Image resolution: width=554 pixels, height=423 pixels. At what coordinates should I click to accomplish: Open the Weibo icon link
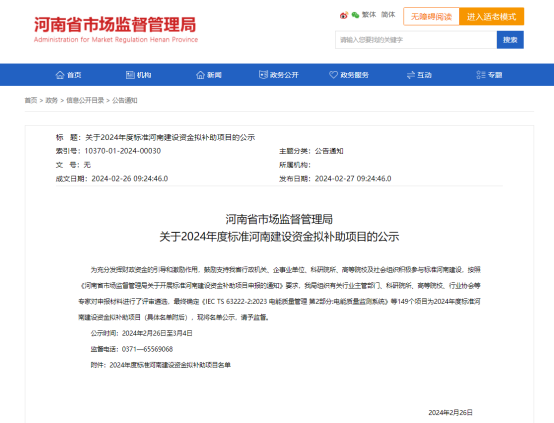tap(343, 15)
